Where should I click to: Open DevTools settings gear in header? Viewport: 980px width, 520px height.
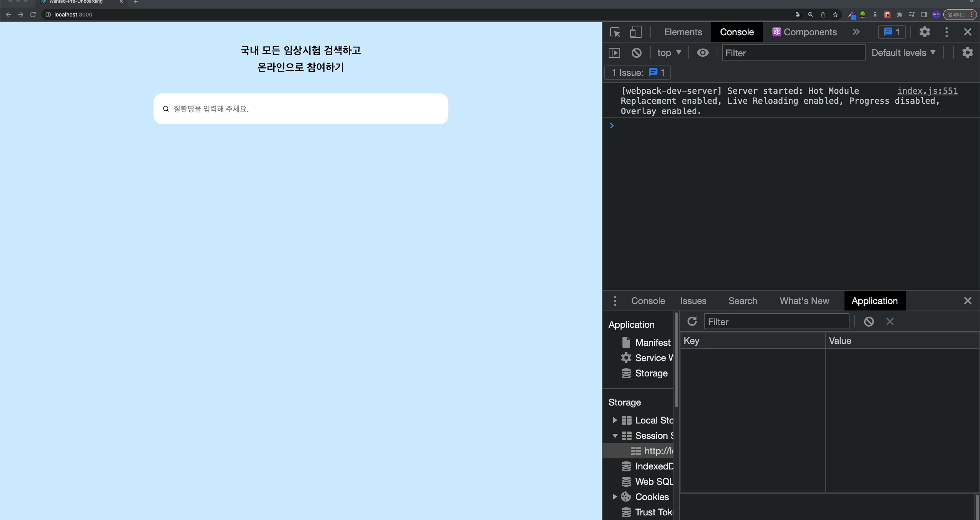pyautogui.click(x=925, y=32)
